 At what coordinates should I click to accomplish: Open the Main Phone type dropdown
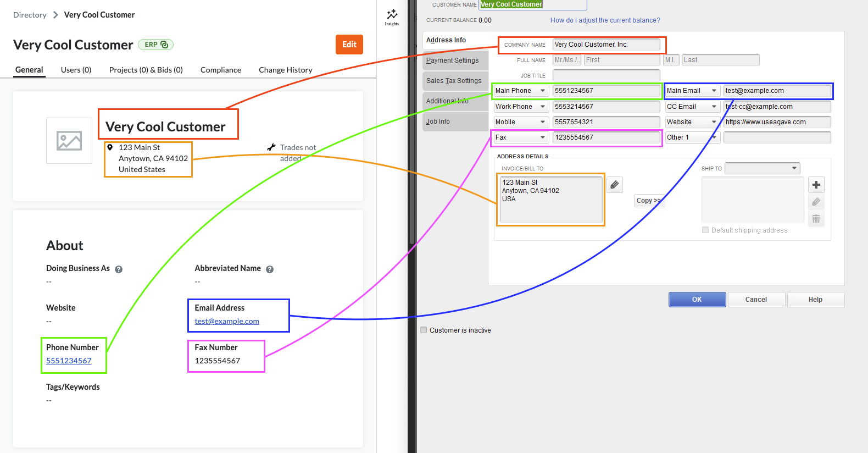[542, 91]
